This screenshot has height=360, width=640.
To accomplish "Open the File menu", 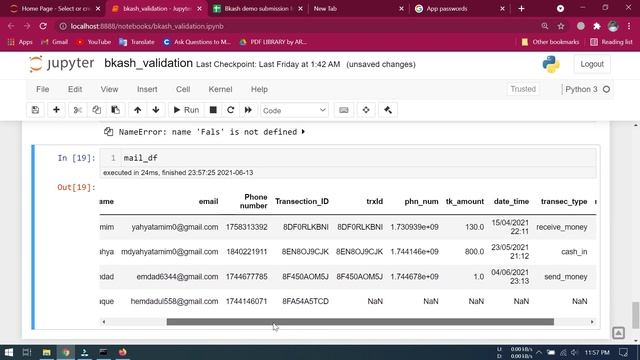I will click(42, 89).
